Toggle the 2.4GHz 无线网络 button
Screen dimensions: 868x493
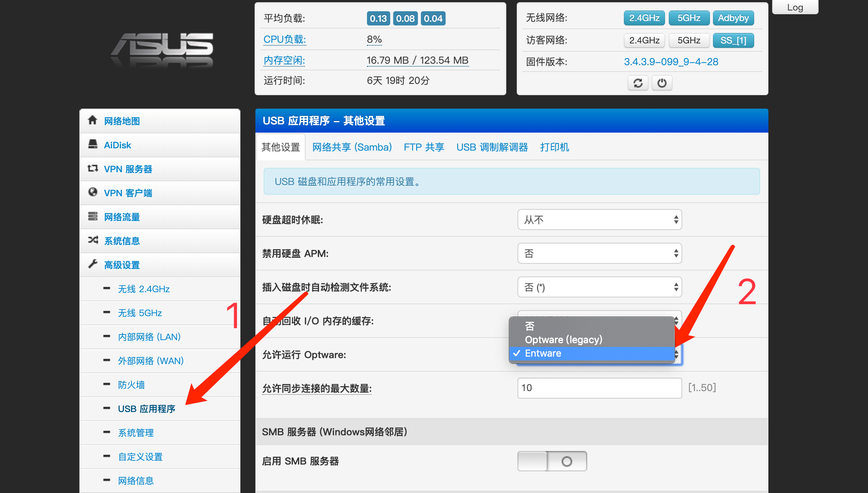pos(644,18)
